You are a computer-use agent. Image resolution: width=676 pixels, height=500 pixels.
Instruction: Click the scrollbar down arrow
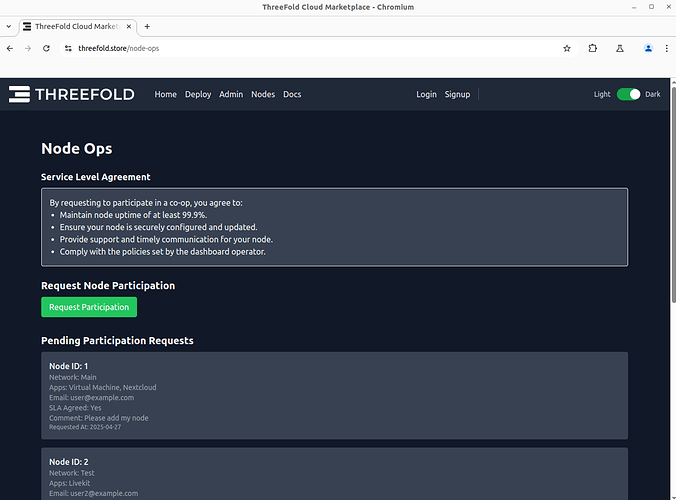point(673,497)
